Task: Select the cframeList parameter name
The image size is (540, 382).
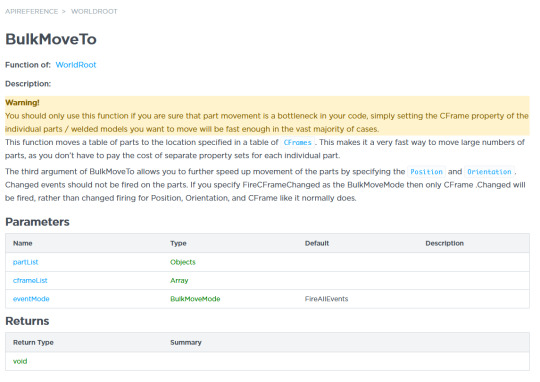Action: [x=30, y=280]
